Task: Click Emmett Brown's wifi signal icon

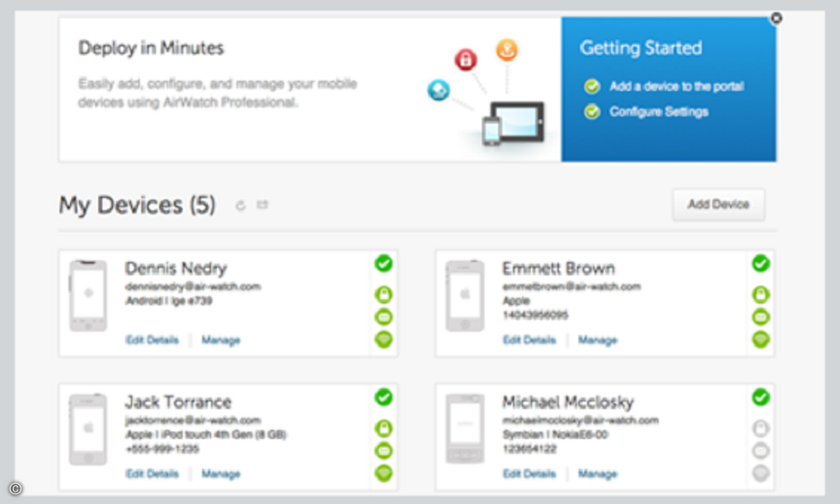Action: pyautogui.click(x=761, y=339)
